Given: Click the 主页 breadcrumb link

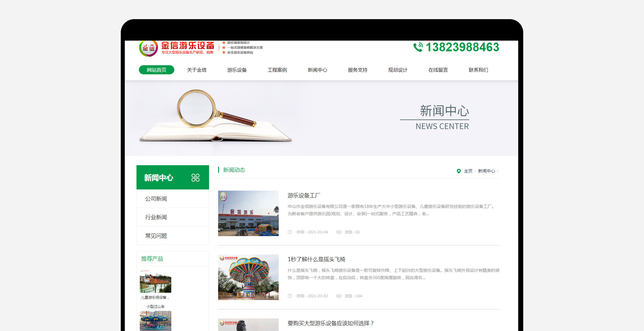Looking at the screenshot, I should click(468, 171).
